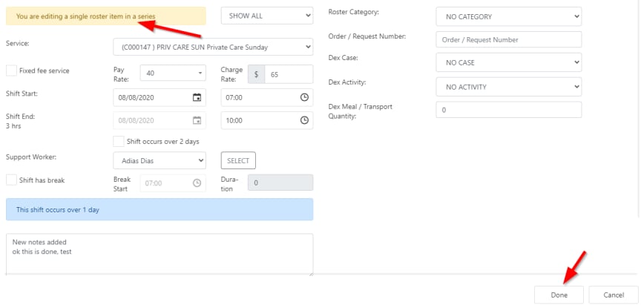Click the Shift Start date field 08/08/2020
The width and height of the screenshot is (644, 308).
[160, 98]
